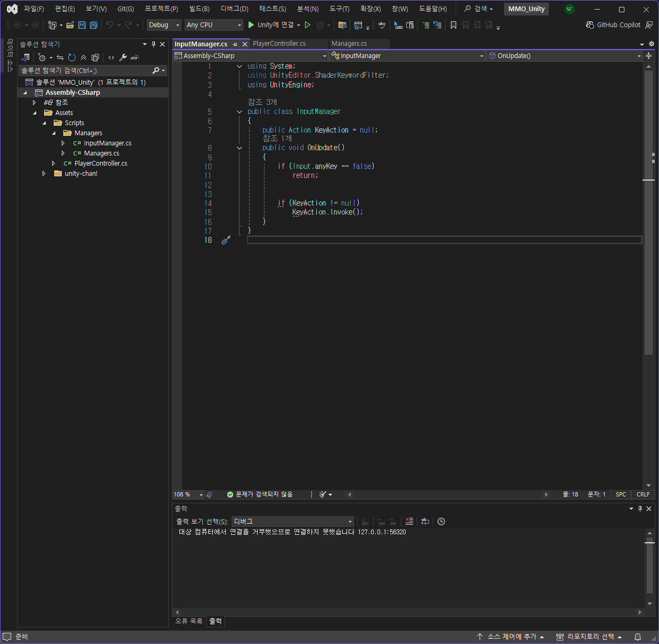The image size is (659, 644).
Task: Toggle word wrap in the output panel
Action: point(425,521)
